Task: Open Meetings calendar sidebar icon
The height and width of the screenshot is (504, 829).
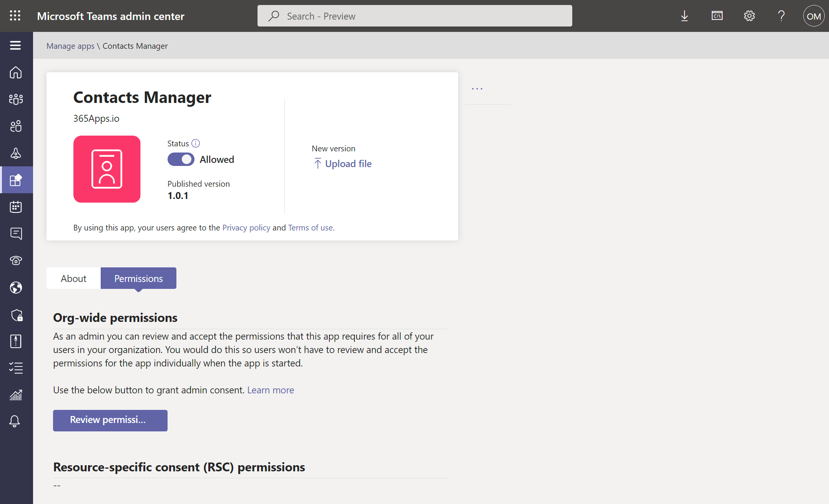Action: (16, 207)
